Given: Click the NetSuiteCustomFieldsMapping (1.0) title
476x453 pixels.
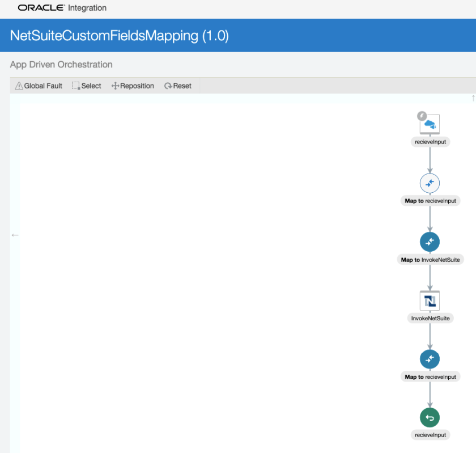Looking at the screenshot, I should pyautogui.click(x=119, y=36).
